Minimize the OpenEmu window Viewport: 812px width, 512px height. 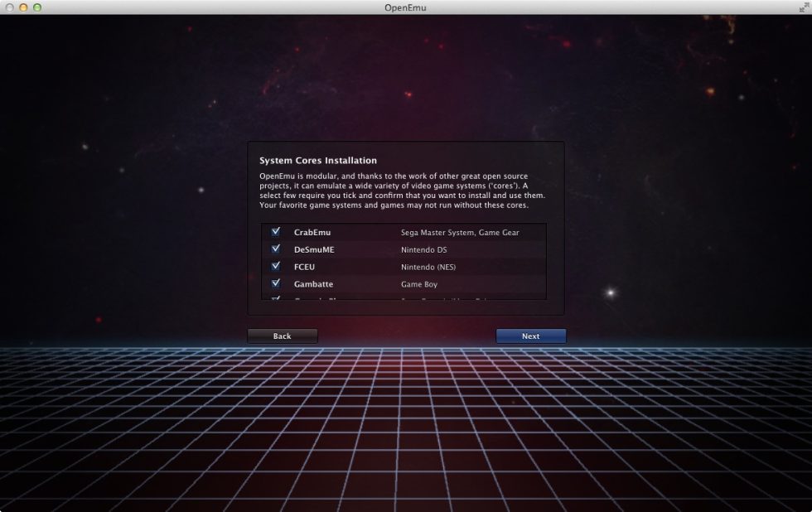(x=23, y=7)
